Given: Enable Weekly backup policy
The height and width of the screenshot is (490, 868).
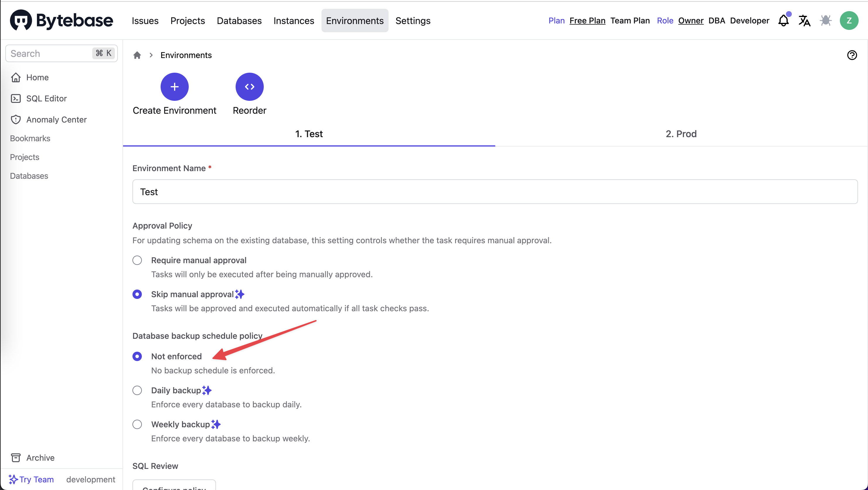Looking at the screenshot, I should point(137,424).
